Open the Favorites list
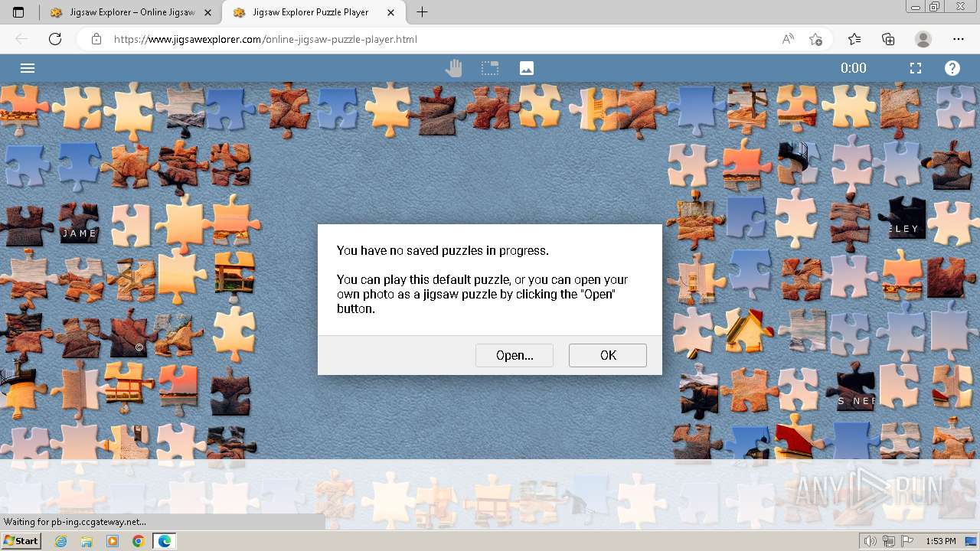This screenshot has height=551, width=980. coord(854,39)
